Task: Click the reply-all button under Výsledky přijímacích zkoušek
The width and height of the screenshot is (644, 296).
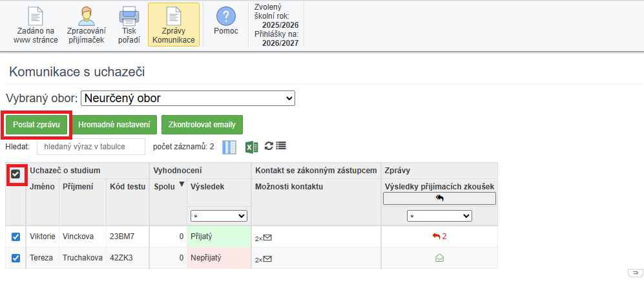Action: pyautogui.click(x=439, y=198)
